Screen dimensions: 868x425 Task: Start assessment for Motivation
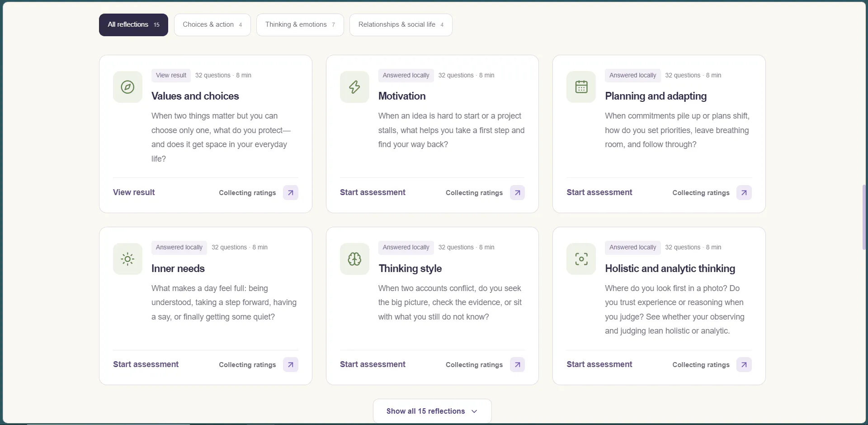coord(373,192)
